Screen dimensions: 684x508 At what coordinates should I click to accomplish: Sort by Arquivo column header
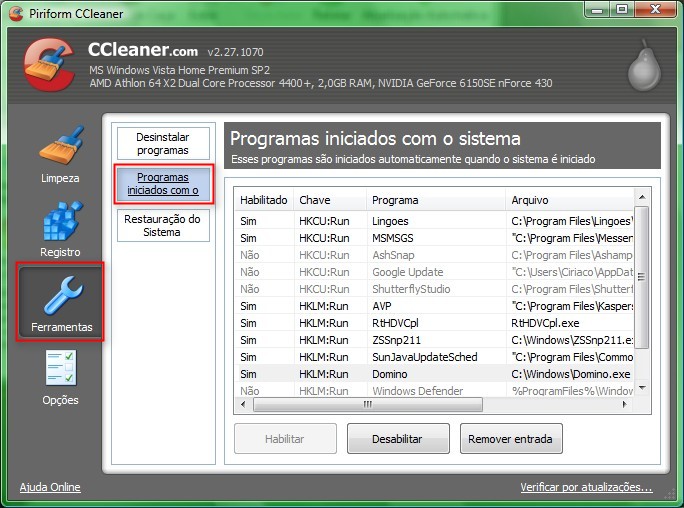point(569,200)
